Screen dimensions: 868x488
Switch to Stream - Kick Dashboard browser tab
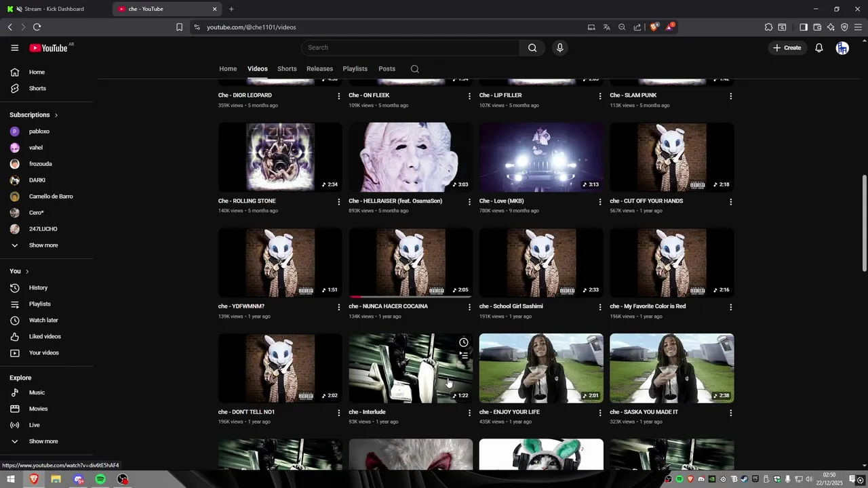54,9
